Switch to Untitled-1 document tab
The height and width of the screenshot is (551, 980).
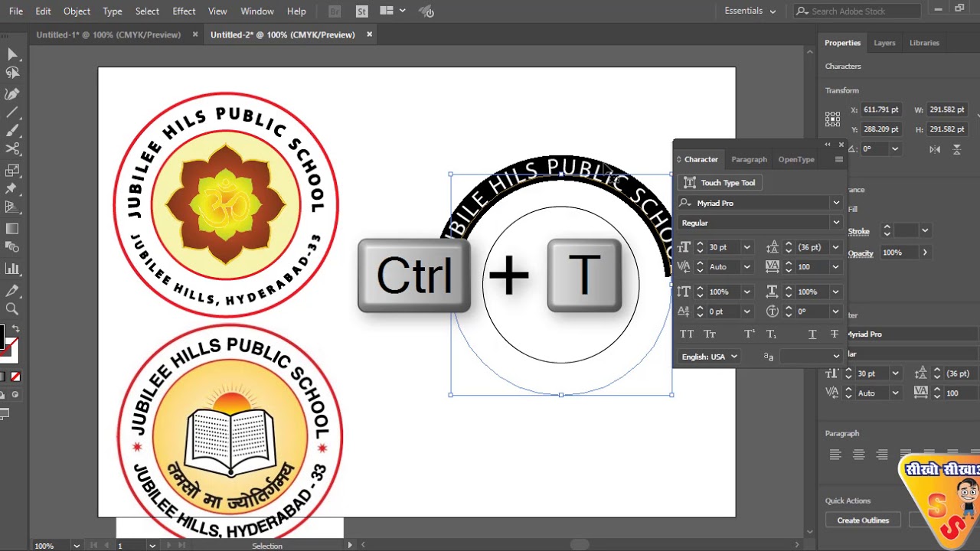click(108, 34)
